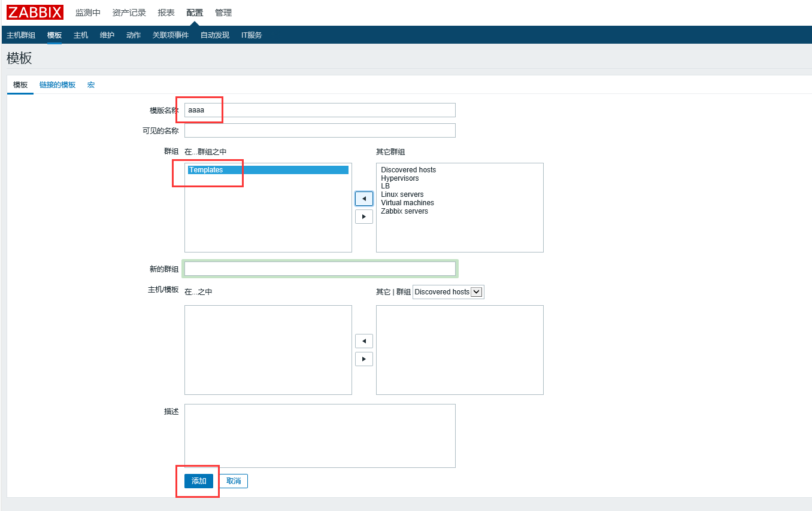
Task: Go to 主机 submenu item
Action: [81, 35]
